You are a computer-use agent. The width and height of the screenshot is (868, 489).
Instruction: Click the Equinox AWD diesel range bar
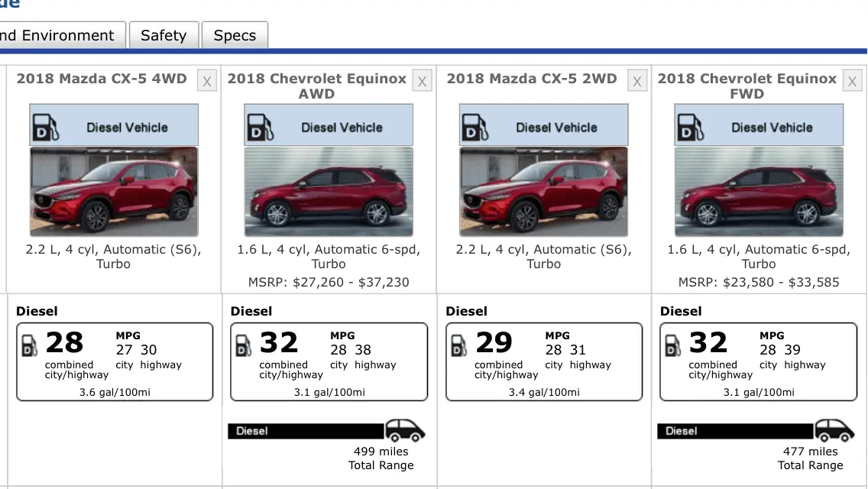point(306,431)
